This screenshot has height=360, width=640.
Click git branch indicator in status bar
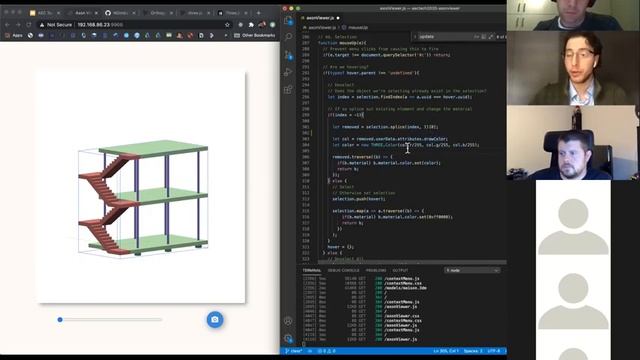tap(294, 351)
